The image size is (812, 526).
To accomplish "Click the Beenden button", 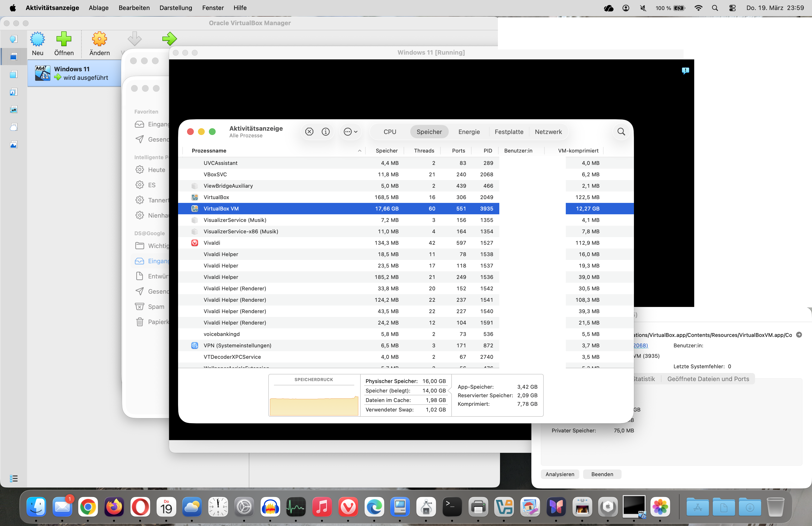I will pos(602,474).
